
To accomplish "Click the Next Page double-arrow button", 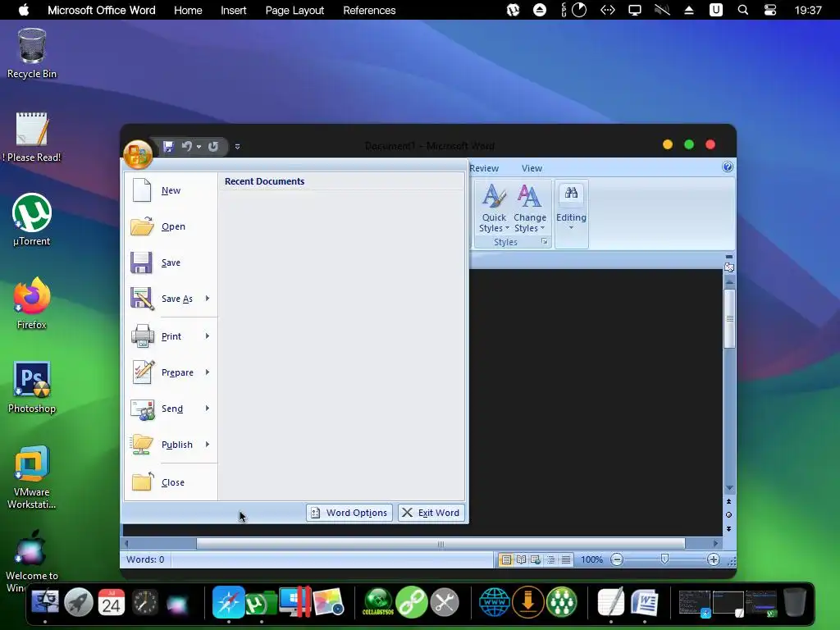I will coord(728,529).
